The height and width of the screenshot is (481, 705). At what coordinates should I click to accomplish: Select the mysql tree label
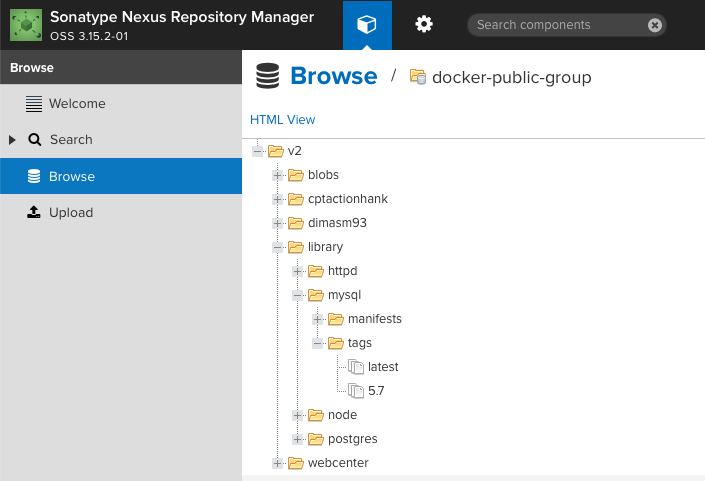coord(344,295)
